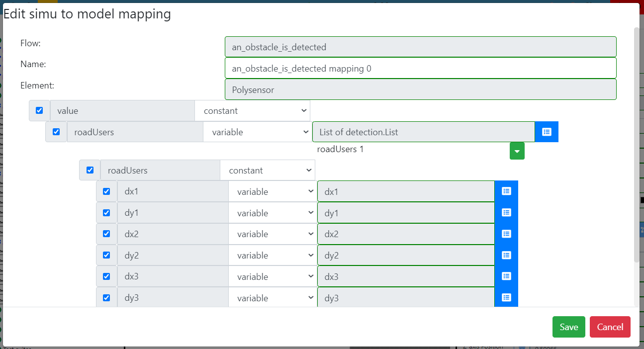The height and width of the screenshot is (349, 644).
Task: Open the dx3 type dropdown
Action: point(273,276)
